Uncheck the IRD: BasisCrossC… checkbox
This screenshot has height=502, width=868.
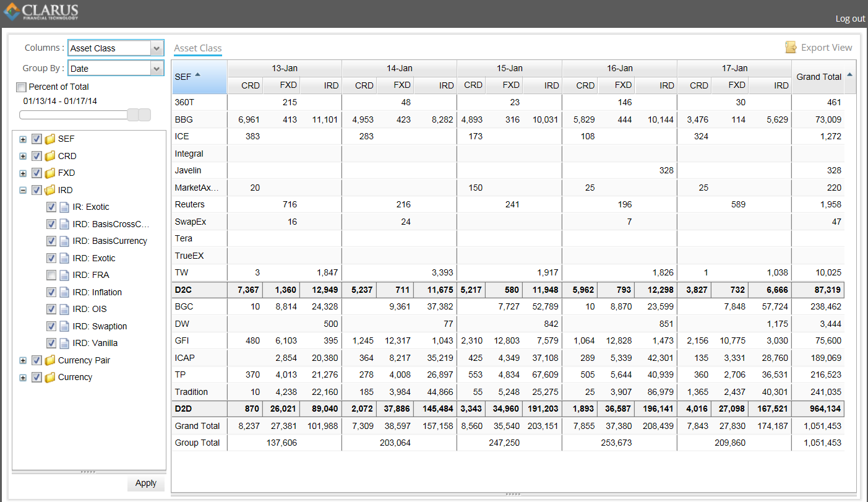coord(51,224)
